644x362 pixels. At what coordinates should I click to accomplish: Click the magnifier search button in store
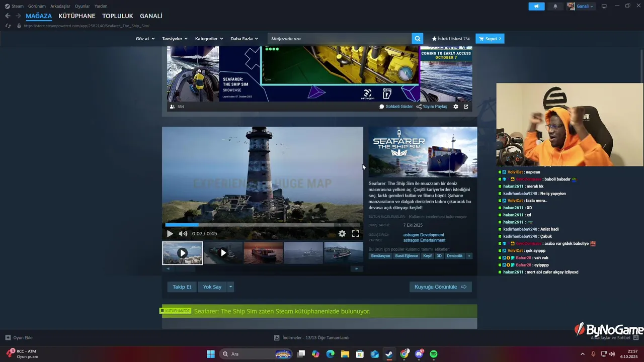click(417, 39)
